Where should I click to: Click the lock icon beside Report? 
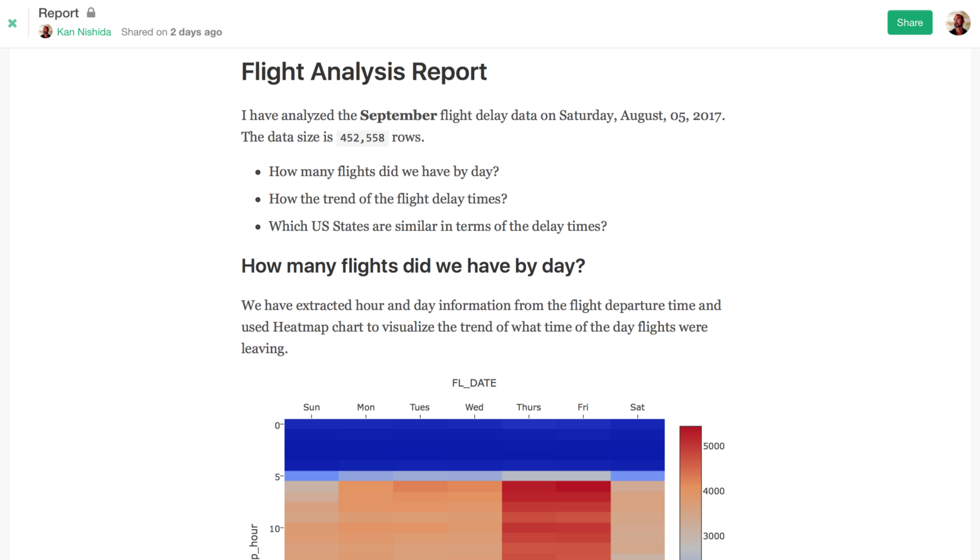coord(91,12)
